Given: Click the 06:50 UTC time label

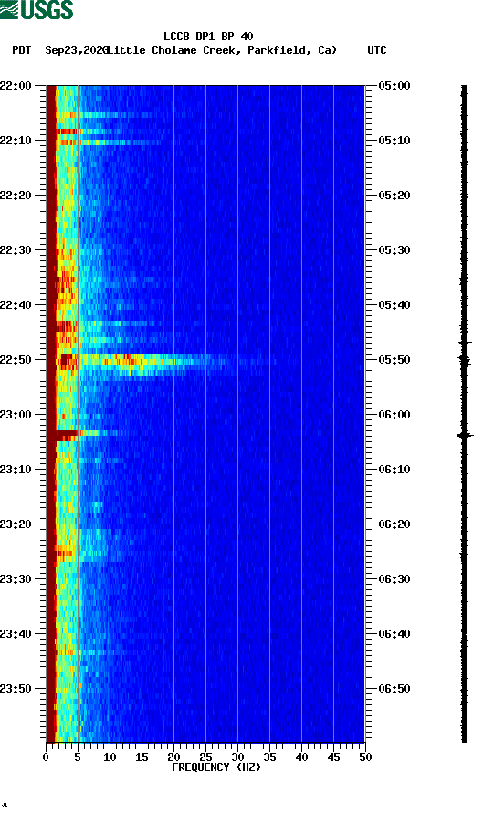Looking at the screenshot, I should tap(394, 689).
